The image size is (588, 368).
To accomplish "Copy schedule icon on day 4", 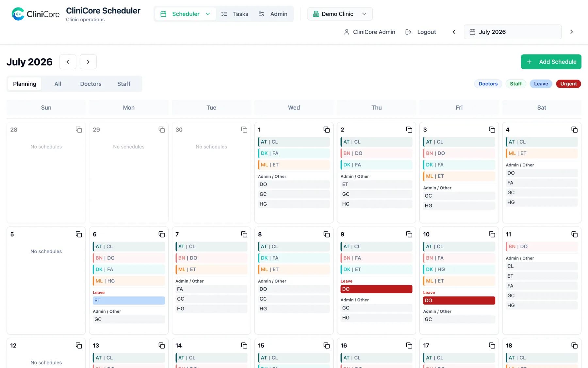I will pos(574,130).
